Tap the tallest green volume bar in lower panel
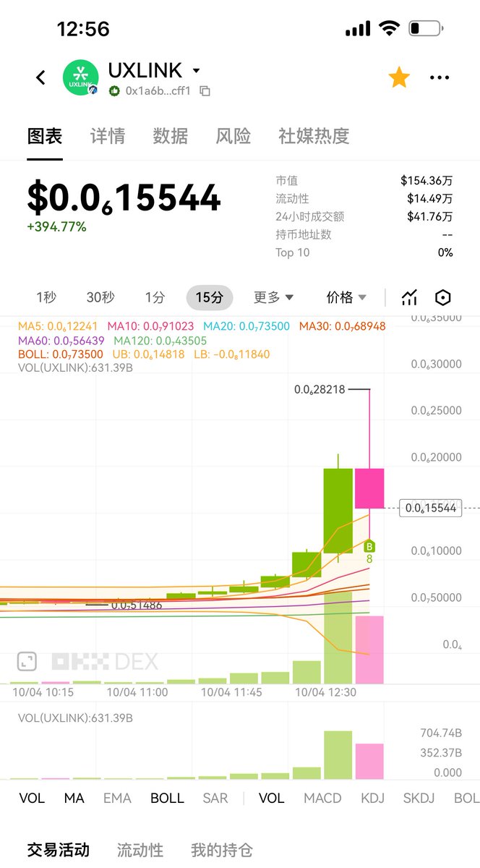Viewport: 480px width, 868px height. point(338,755)
